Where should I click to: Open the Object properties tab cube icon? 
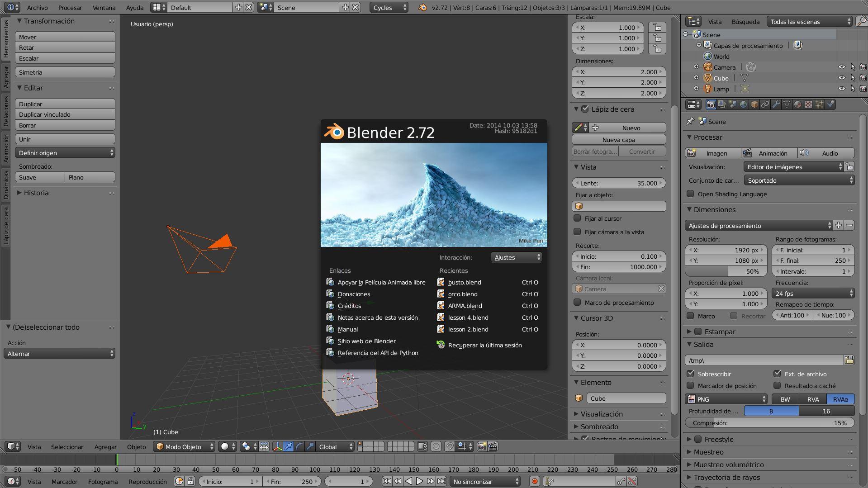click(x=754, y=104)
